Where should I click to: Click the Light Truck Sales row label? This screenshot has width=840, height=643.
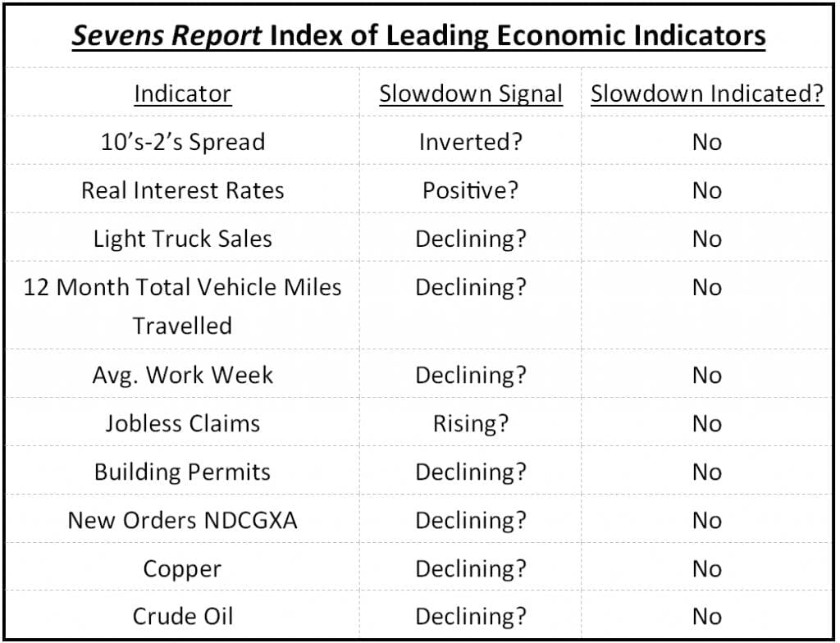click(x=182, y=239)
